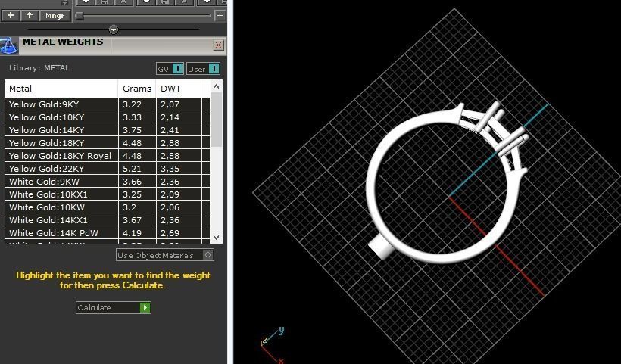Select the Yellow Gold:22KY row
621x364 pixels.
click(x=107, y=169)
